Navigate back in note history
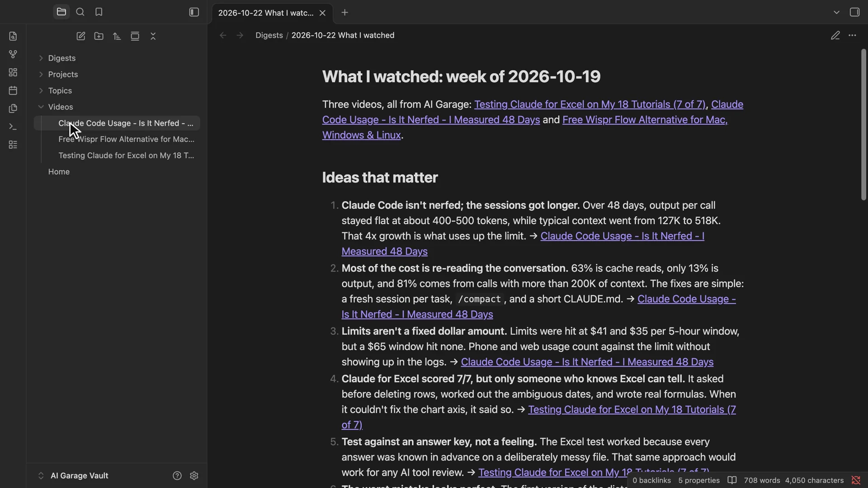The height and width of the screenshot is (488, 868). pos(222,35)
